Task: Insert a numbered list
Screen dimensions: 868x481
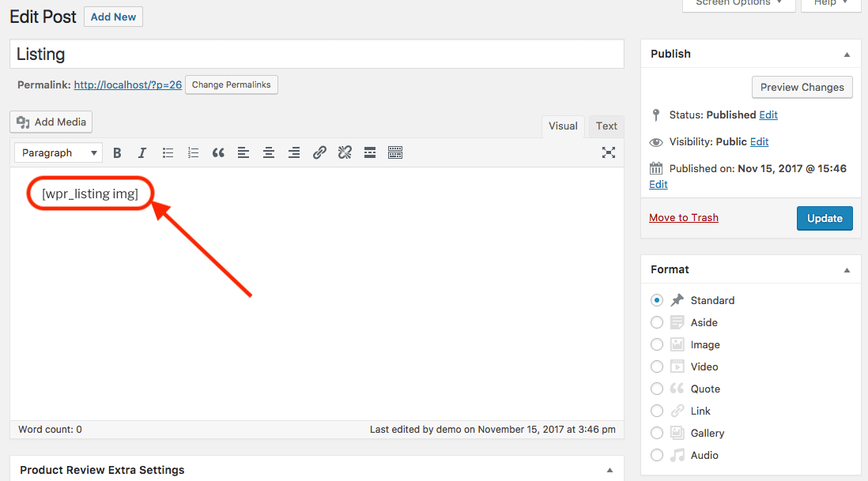Action: pos(193,153)
